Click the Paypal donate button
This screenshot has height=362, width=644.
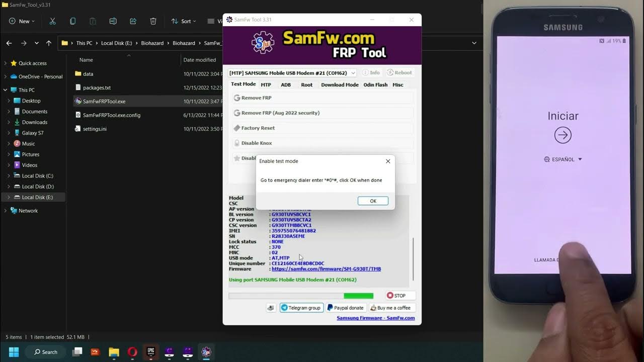[345, 308]
